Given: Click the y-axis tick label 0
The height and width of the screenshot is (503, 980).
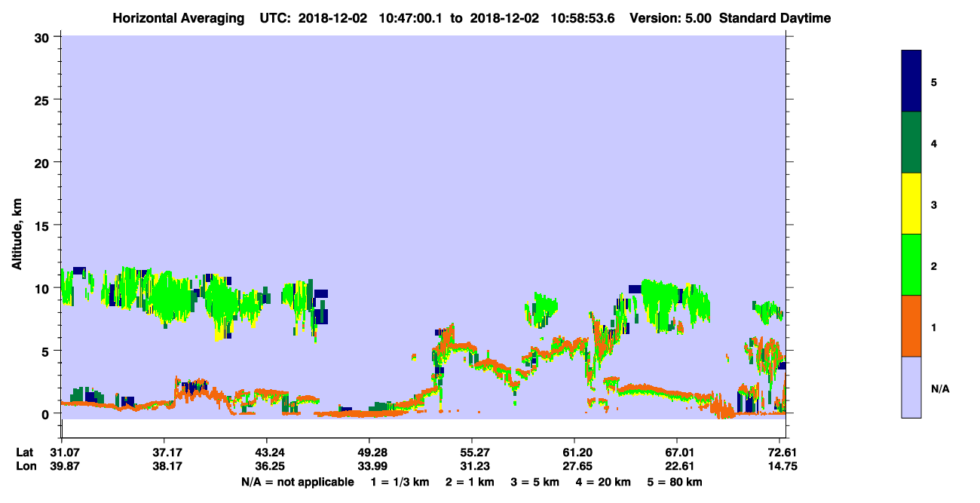Looking at the screenshot, I should coord(46,414).
